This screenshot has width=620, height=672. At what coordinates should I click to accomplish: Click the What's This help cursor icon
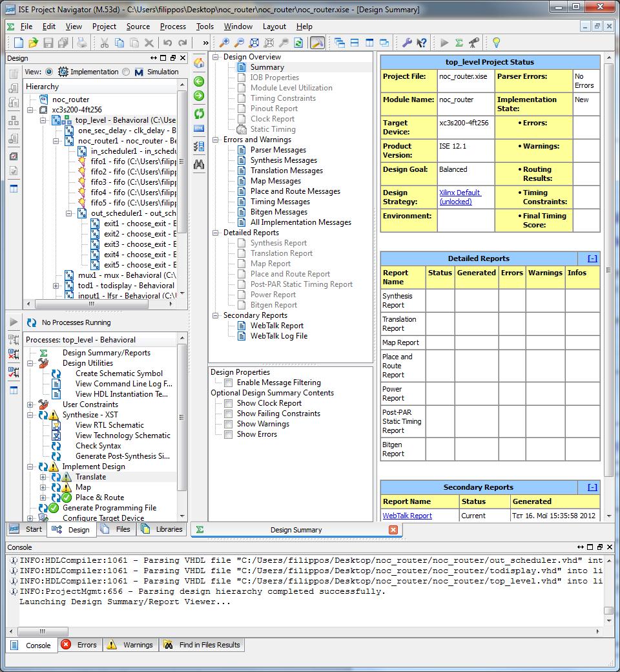[x=422, y=43]
